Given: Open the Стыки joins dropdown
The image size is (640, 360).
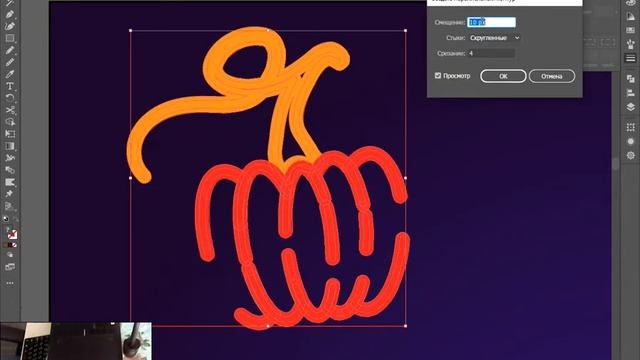Looking at the screenshot, I should pyautogui.click(x=494, y=38).
